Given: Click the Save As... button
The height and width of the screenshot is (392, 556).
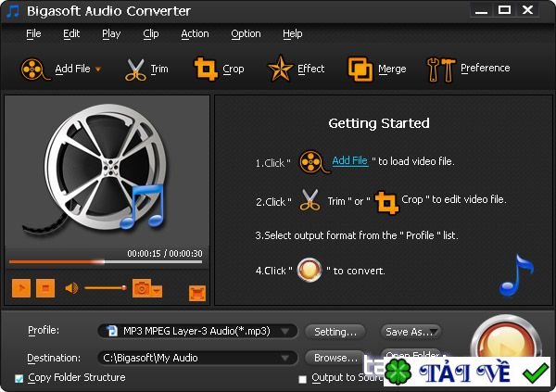Looking at the screenshot, I should pyautogui.click(x=409, y=332).
